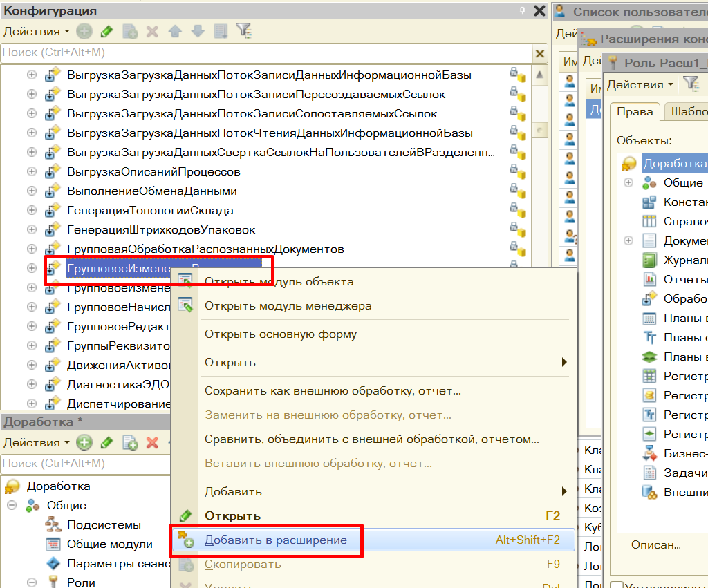Open the Действия dropdown in the Доработка panel
The height and width of the screenshot is (588, 708).
tap(36, 443)
